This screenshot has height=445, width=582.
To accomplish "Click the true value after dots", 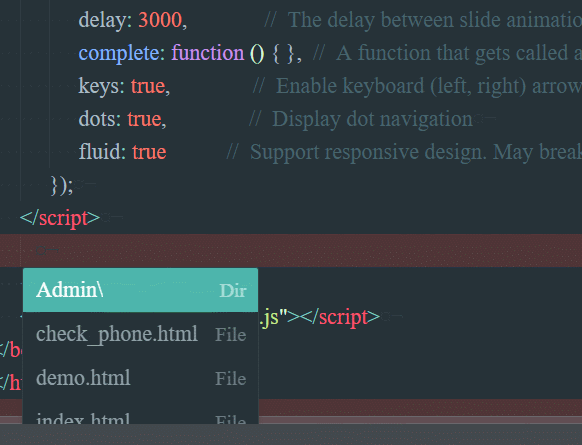I will coord(144,119).
